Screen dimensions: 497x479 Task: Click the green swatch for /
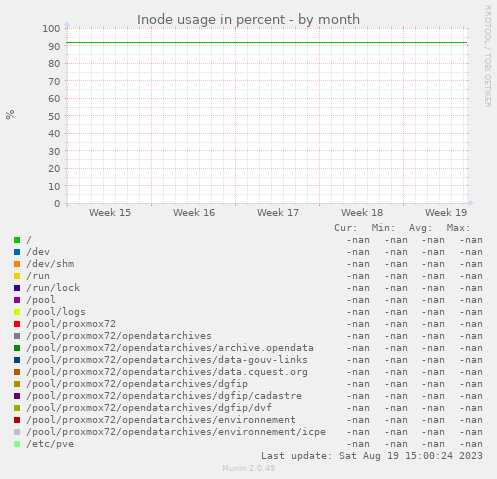(17, 240)
